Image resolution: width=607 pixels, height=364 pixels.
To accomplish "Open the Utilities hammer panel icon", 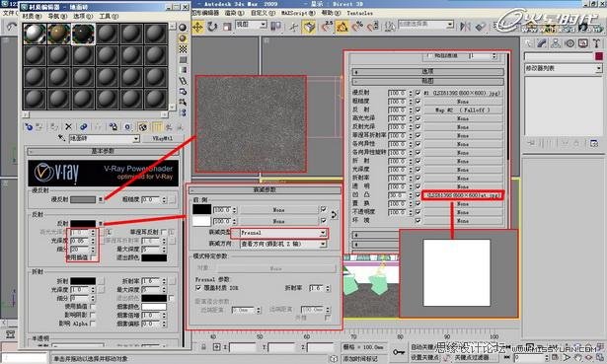I will [x=596, y=43].
